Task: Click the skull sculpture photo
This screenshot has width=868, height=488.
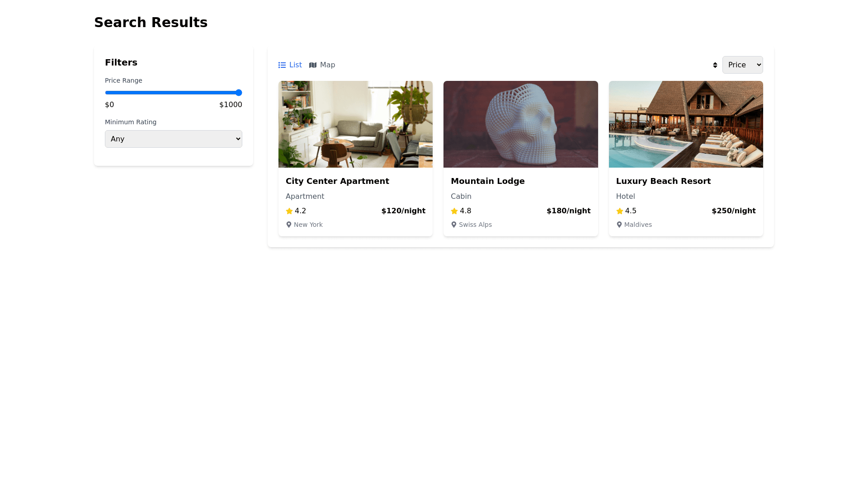Action: click(x=520, y=124)
